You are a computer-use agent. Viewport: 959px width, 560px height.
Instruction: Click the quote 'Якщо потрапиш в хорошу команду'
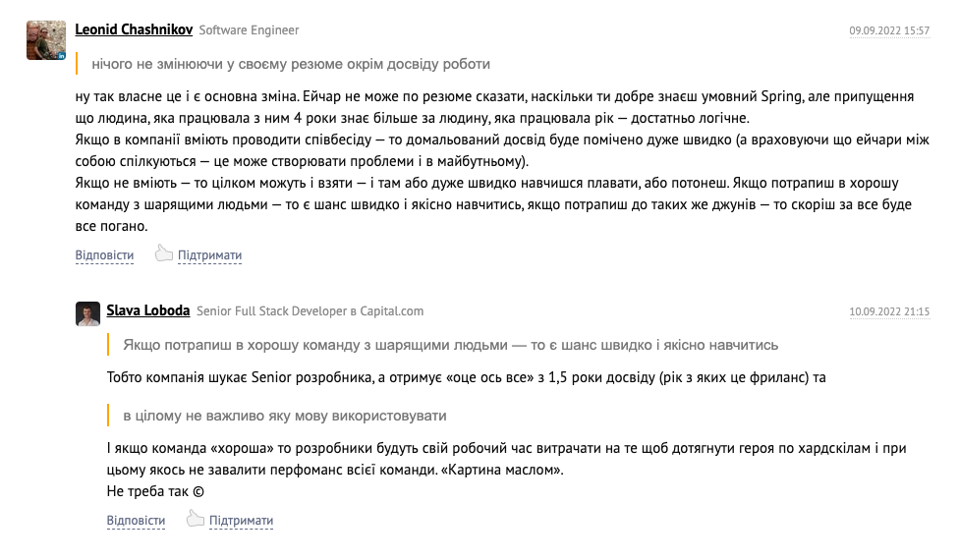[450, 345]
